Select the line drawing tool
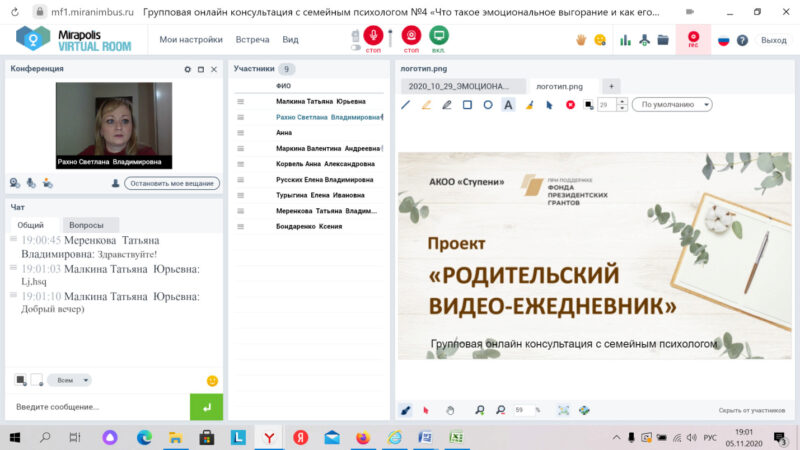 (x=406, y=105)
